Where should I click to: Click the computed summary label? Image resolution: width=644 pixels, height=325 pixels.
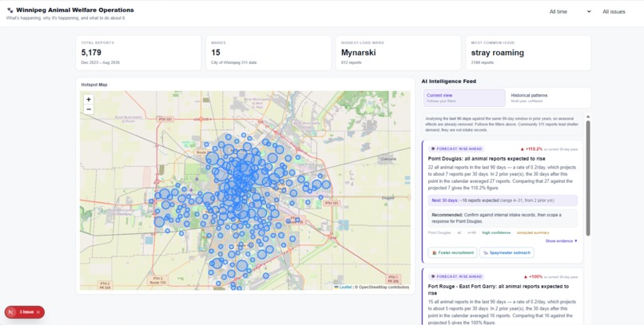point(533,232)
